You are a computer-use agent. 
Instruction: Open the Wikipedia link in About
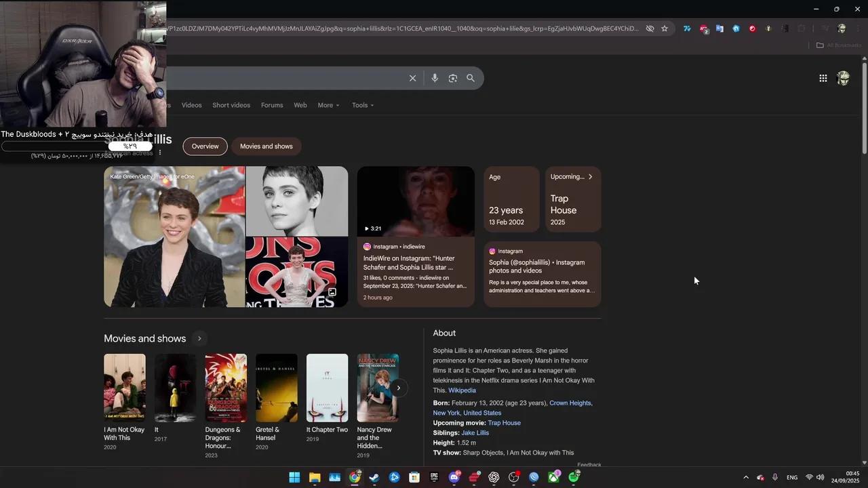click(x=462, y=390)
